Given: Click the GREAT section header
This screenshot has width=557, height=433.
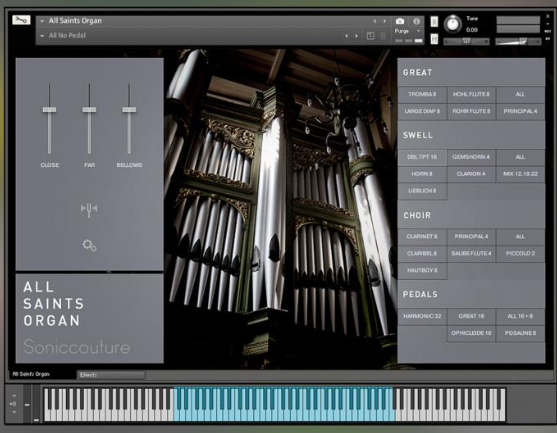Looking at the screenshot, I should pos(417,73).
